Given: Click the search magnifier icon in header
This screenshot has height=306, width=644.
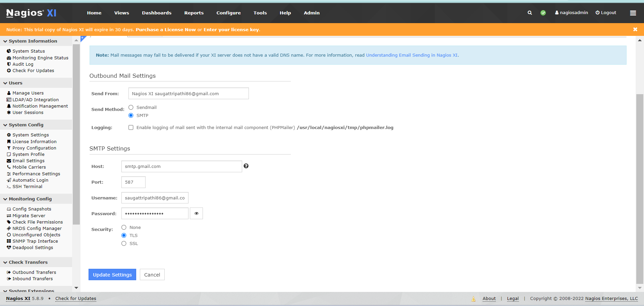Looking at the screenshot, I should pyautogui.click(x=530, y=13).
